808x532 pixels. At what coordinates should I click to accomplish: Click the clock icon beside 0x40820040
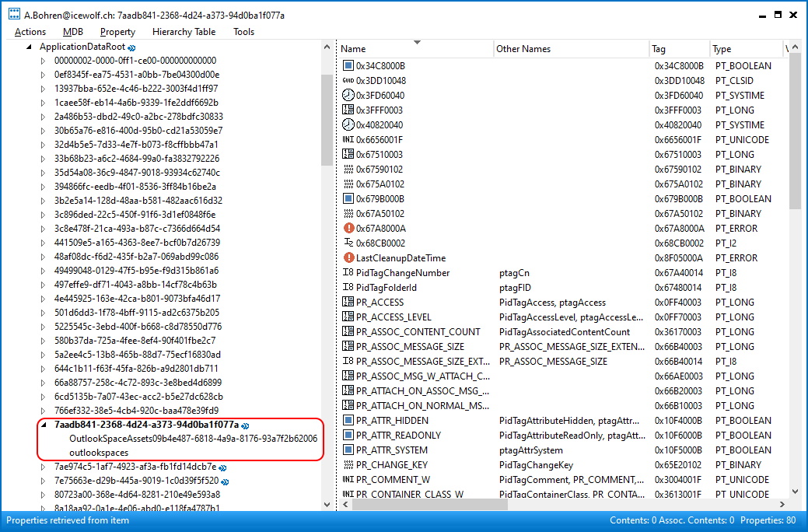(x=348, y=124)
